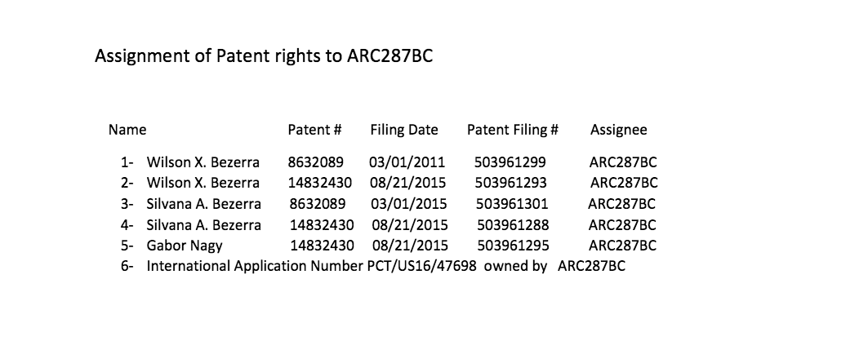Click Wilson X. Bezerra in row 1

tap(203, 162)
